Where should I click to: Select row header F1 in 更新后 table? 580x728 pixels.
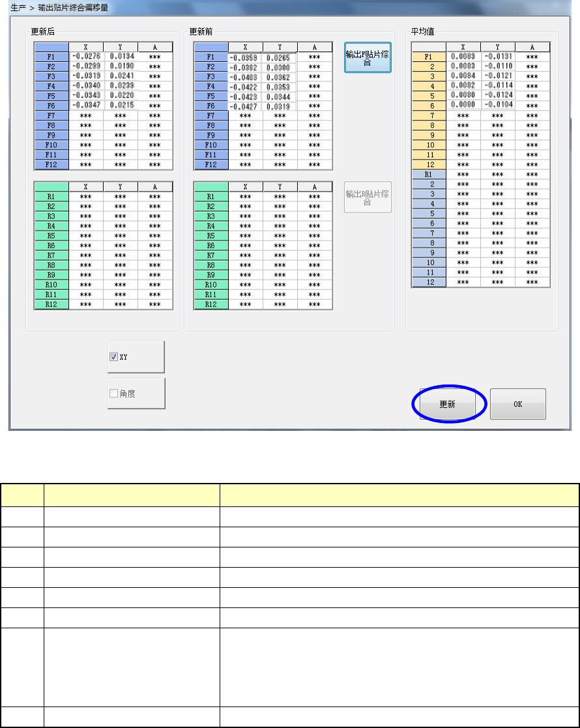51,57
